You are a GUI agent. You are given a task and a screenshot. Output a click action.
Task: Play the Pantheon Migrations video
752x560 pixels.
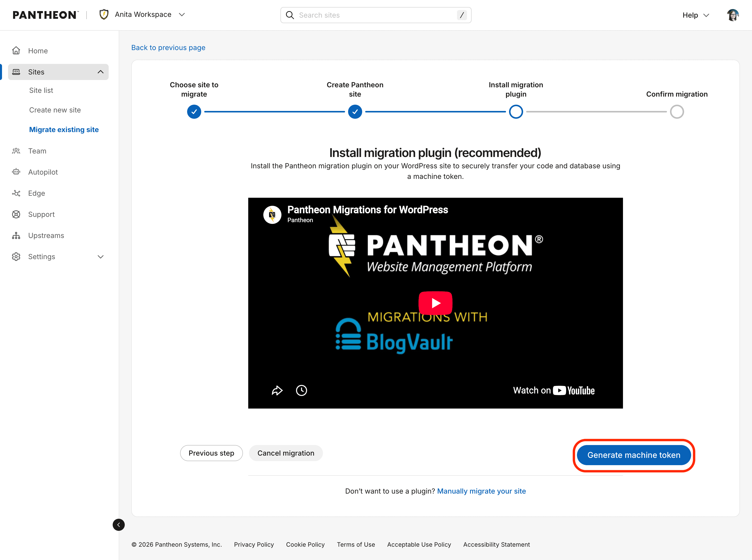coord(435,303)
